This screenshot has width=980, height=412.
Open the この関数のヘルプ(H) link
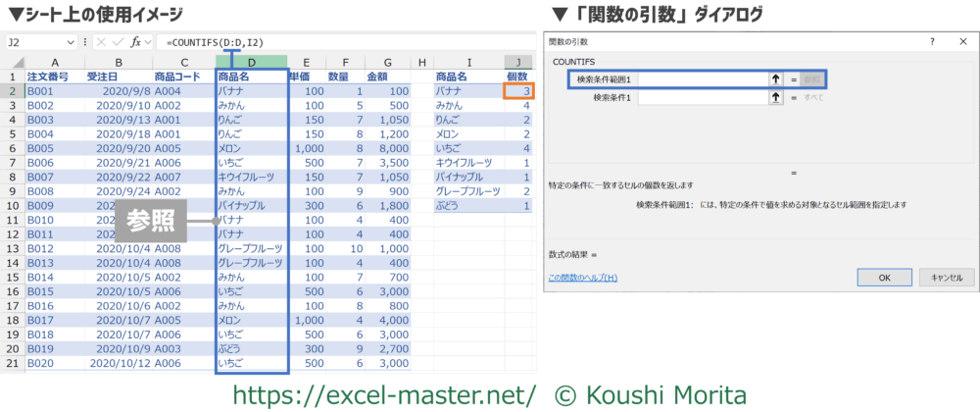tap(583, 278)
